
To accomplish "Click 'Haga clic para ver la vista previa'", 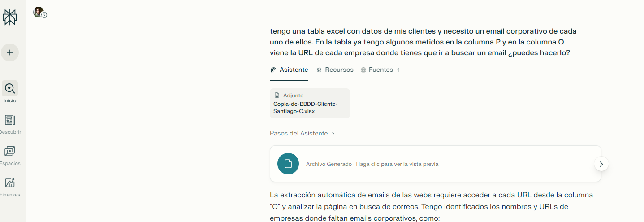I will click(x=397, y=164).
